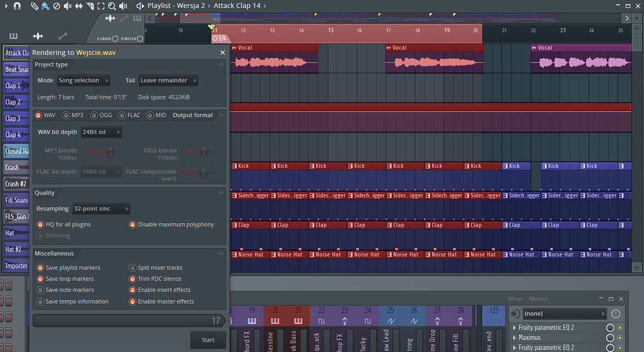Select the Mute tool
The image size is (644, 352).
[68, 6]
